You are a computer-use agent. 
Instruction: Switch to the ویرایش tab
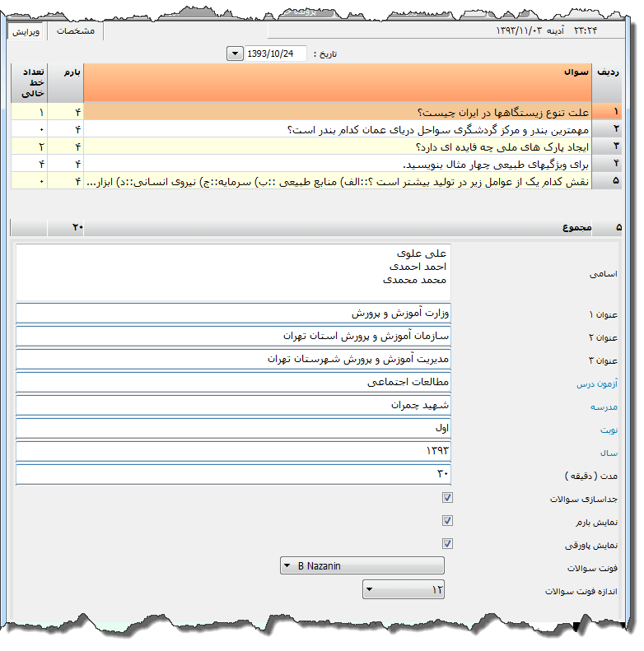26,31
